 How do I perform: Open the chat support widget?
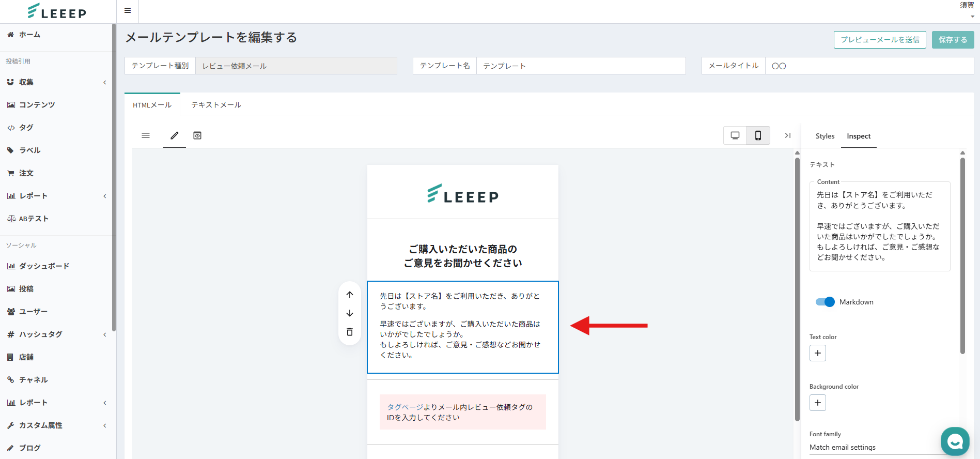955,441
